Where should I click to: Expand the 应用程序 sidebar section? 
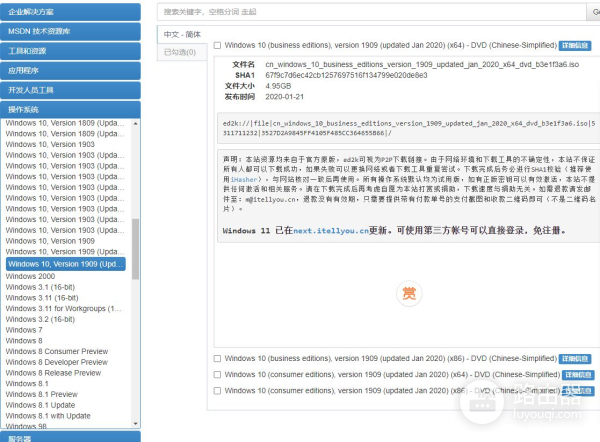click(70, 70)
